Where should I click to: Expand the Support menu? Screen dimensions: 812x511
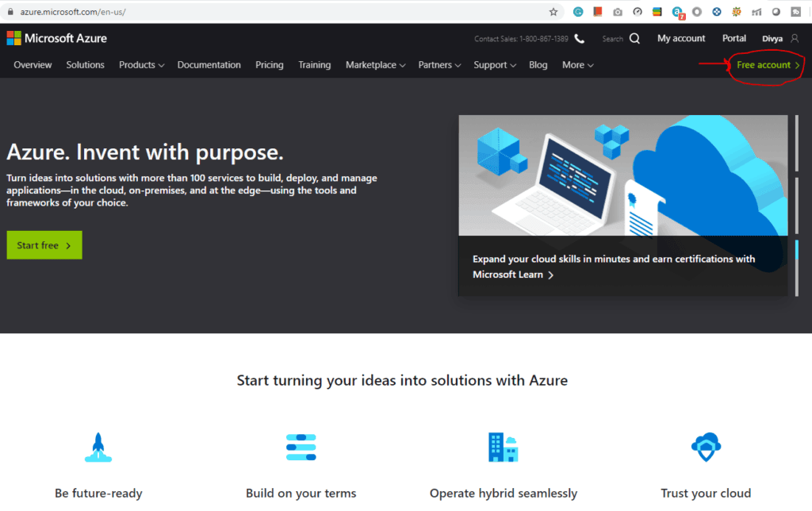(x=494, y=65)
